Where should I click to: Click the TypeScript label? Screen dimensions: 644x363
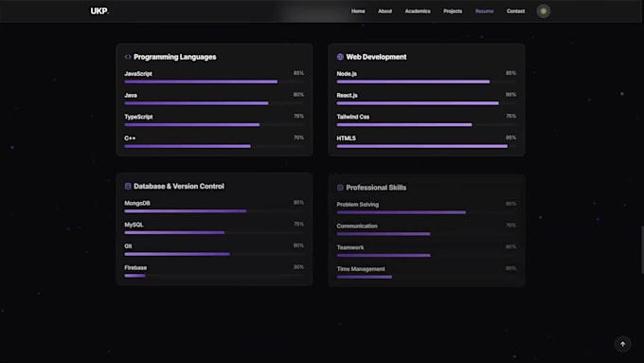coord(138,117)
